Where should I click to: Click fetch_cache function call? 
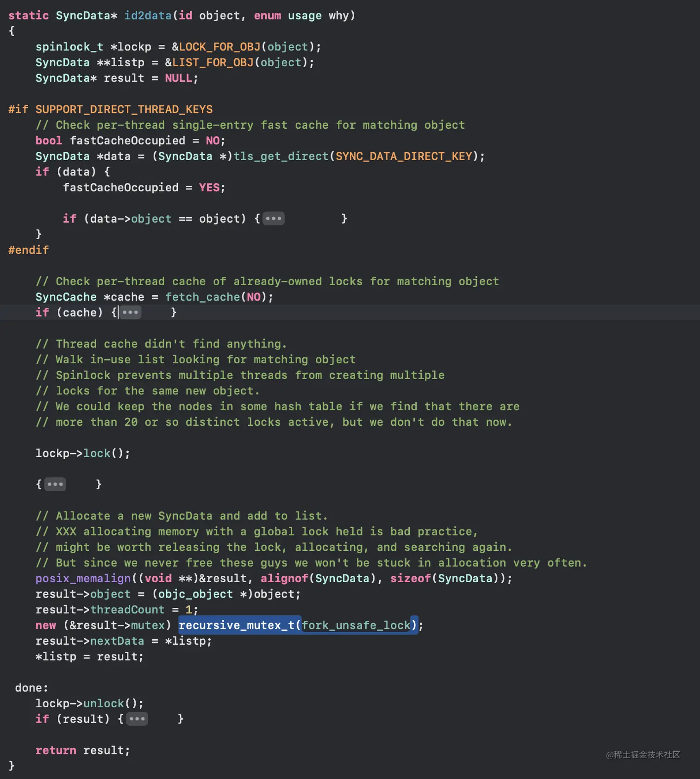point(202,297)
